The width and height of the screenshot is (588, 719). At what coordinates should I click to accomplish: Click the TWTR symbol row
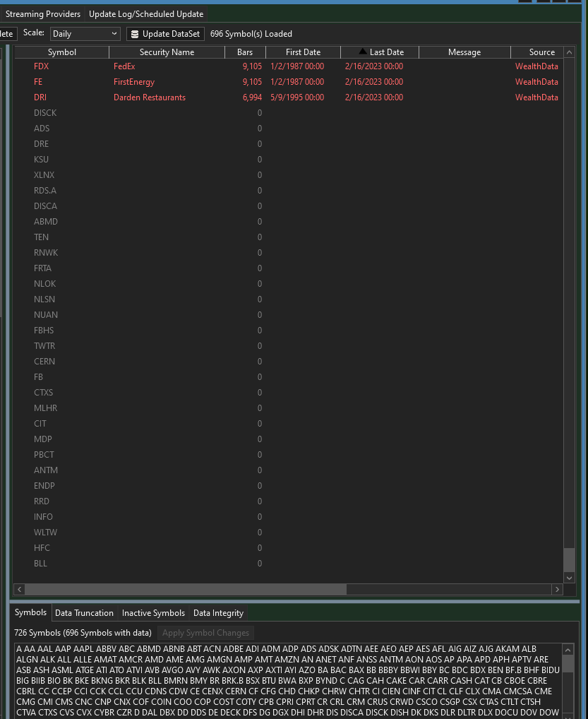coord(44,346)
